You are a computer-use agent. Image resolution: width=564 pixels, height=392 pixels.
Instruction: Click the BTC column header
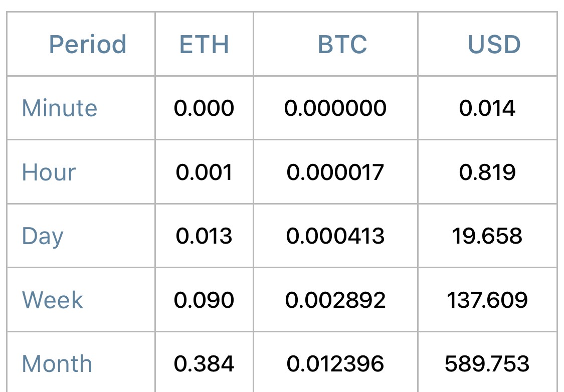click(x=342, y=45)
